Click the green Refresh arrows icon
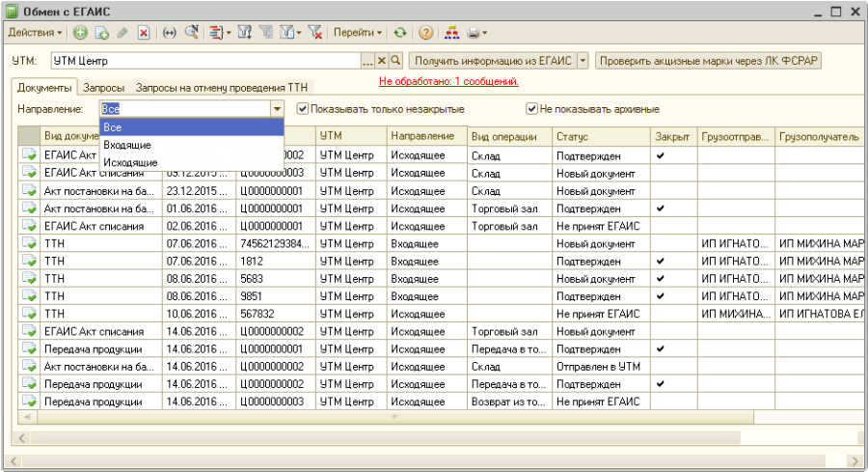Image resolution: width=868 pixels, height=472 pixels. (399, 33)
